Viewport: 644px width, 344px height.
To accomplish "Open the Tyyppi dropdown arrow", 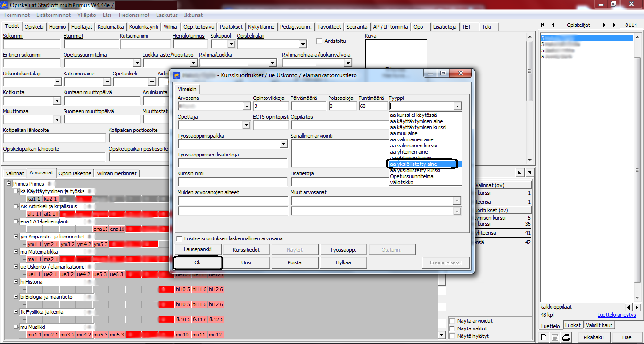I will [457, 106].
